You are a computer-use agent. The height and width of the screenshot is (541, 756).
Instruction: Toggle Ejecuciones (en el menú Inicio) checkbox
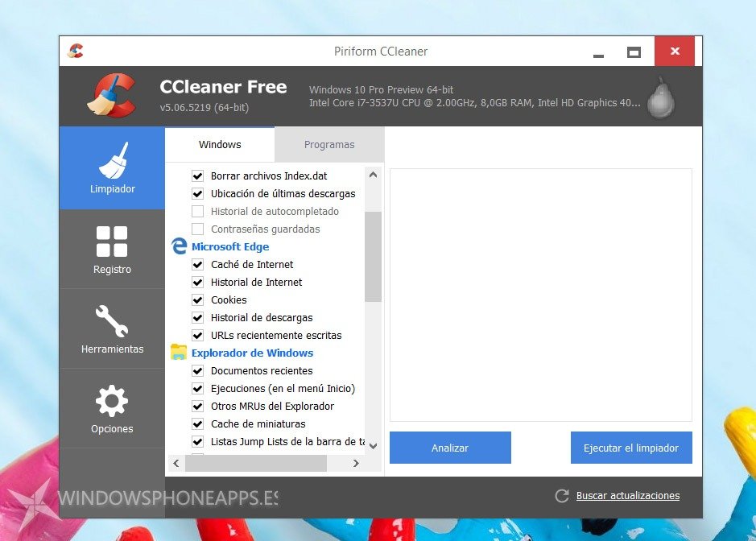point(198,389)
